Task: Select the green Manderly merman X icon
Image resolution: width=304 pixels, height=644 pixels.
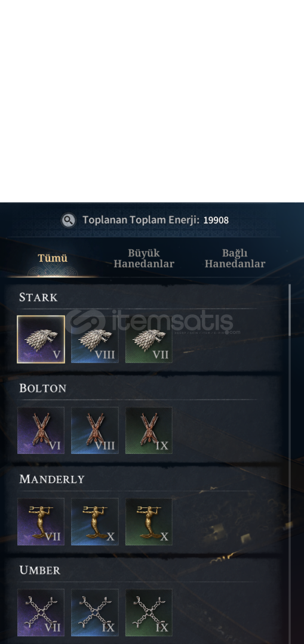Action: point(149,522)
